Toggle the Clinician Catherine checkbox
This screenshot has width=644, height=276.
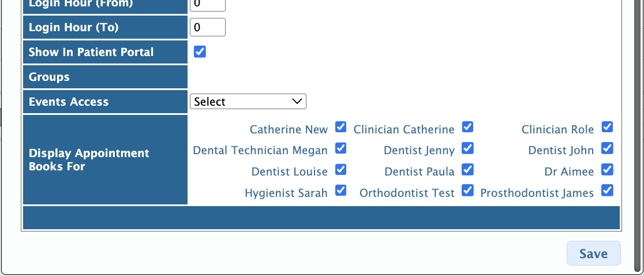coord(467,127)
